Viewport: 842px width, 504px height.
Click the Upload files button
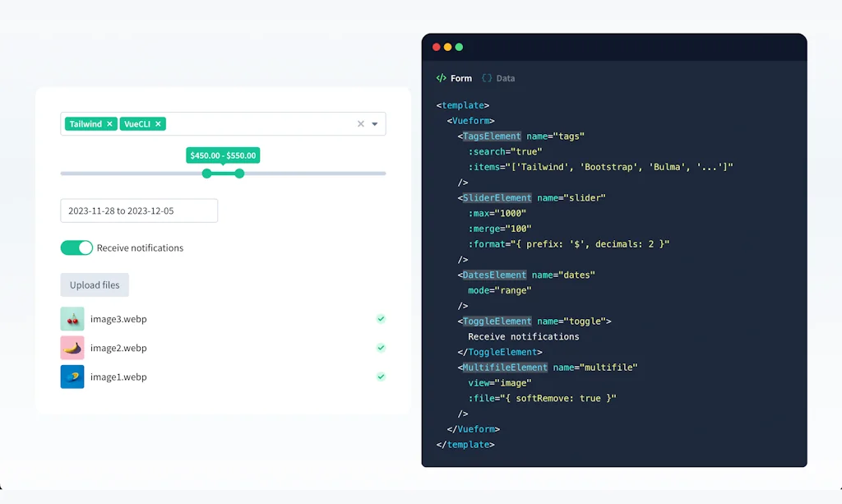point(94,284)
